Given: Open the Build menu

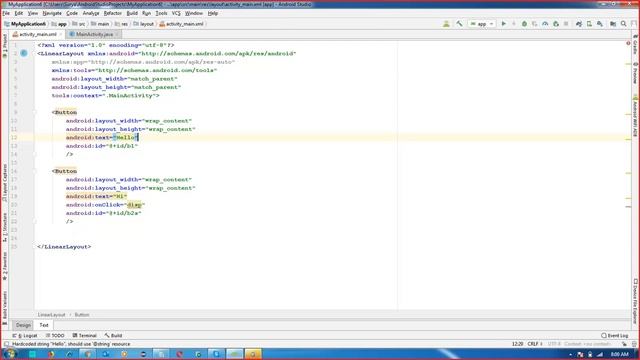Looking at the screenshot, I should pos(132,13).
